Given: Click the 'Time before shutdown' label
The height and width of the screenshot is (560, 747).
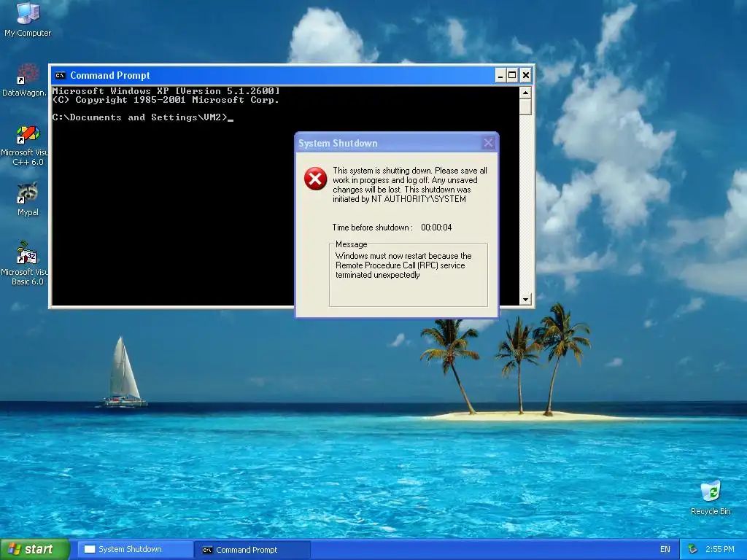Looking at the screenshot, I should [372, 227].
